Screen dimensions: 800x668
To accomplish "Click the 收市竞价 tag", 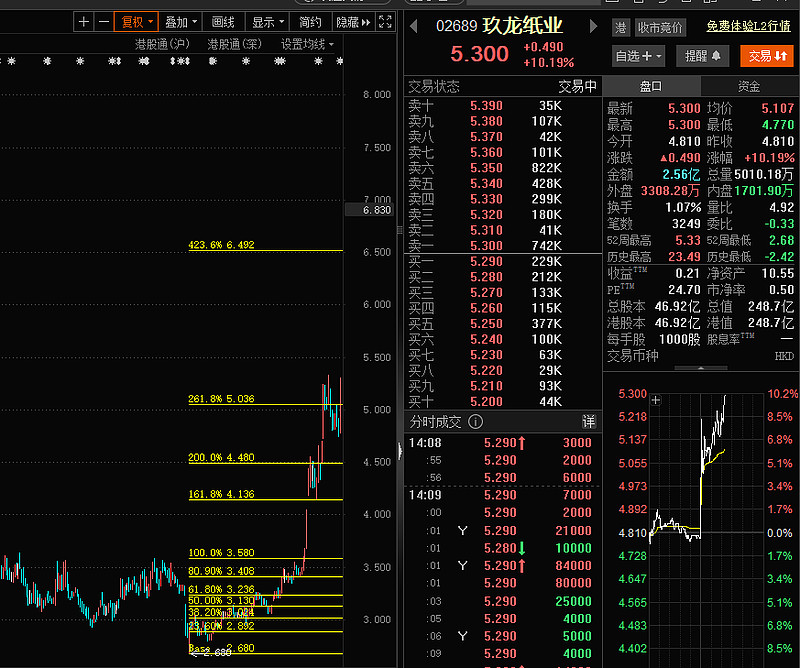I will [x=660, y=28].
